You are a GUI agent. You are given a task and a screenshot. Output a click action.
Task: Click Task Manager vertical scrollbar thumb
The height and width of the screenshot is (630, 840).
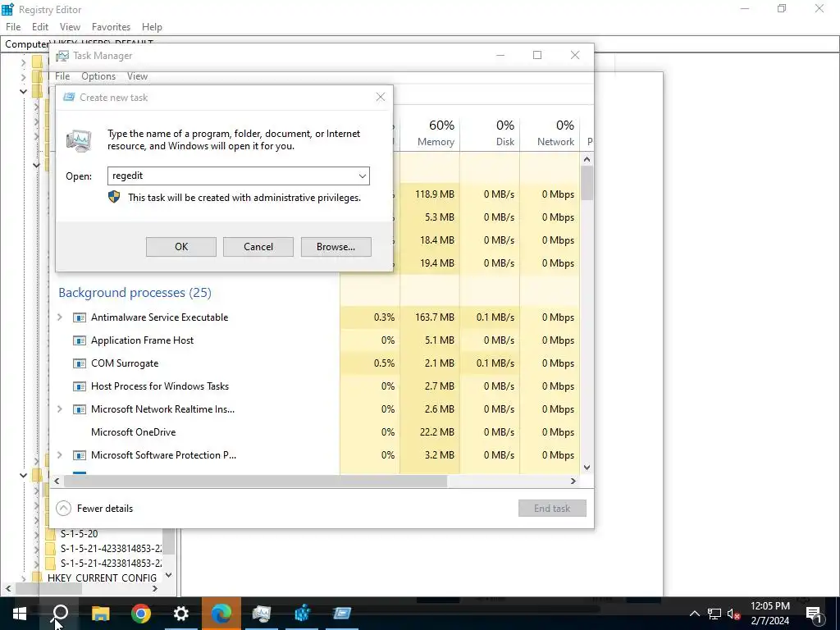coord(587,183)
